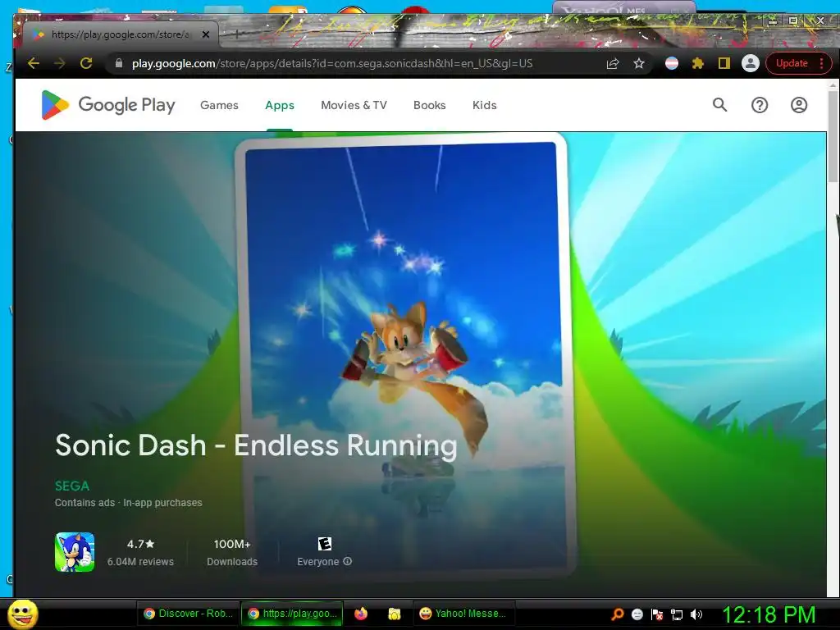The height and width of the screenshot is (630, 840).
Task: Click the Everyone content rating badge
Action: (325, 544)
